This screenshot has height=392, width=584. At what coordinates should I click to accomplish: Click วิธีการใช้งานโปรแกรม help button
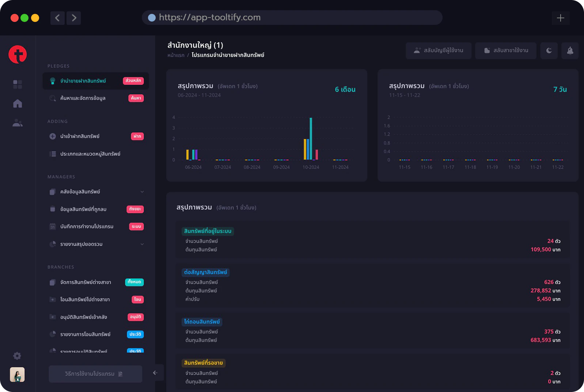[x=95, y=374]
